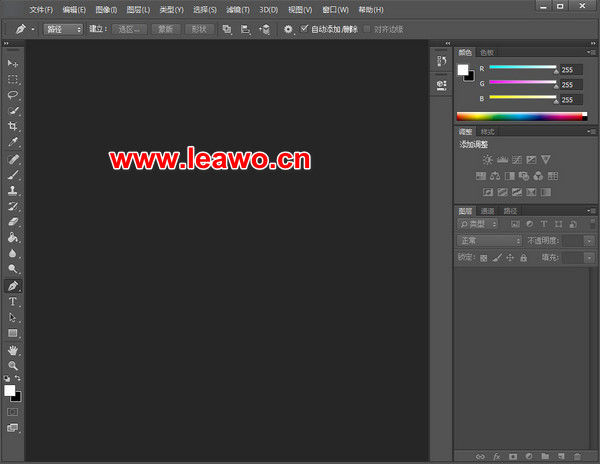Switch to the Paths tab
This screenshot has width=600, height=464.
click(x=510, y=211)
